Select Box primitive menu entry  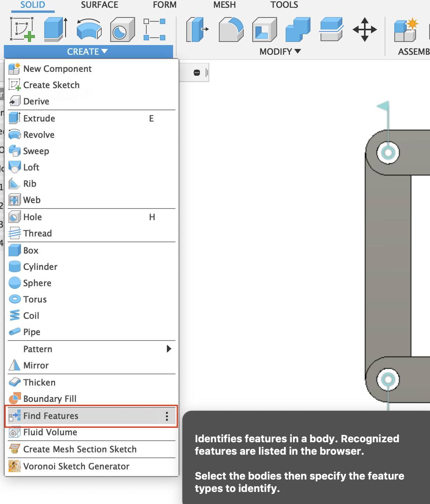92,250
